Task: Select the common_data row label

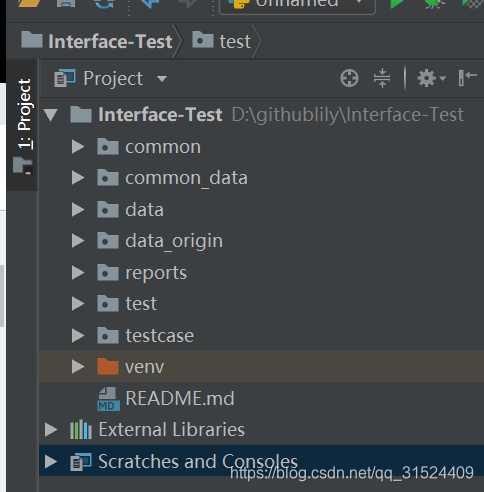Action: point(186,178)
